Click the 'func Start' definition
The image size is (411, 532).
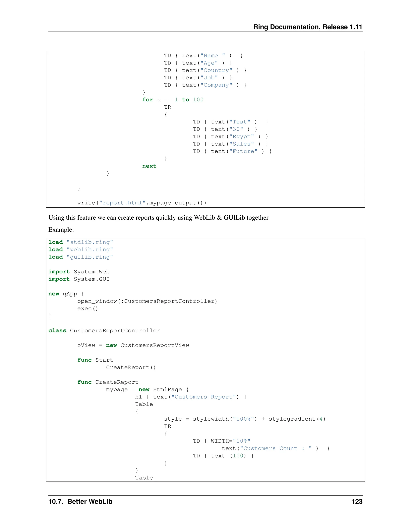point(95,360)
